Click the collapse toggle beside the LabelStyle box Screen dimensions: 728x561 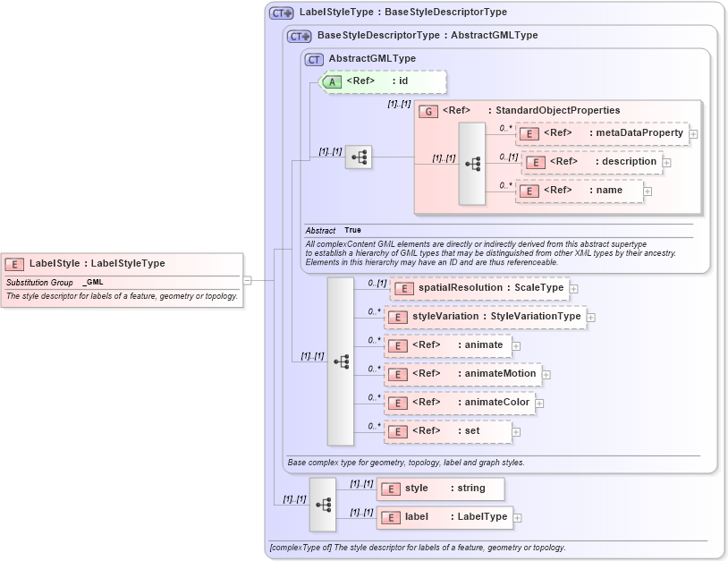pos(248,282)
